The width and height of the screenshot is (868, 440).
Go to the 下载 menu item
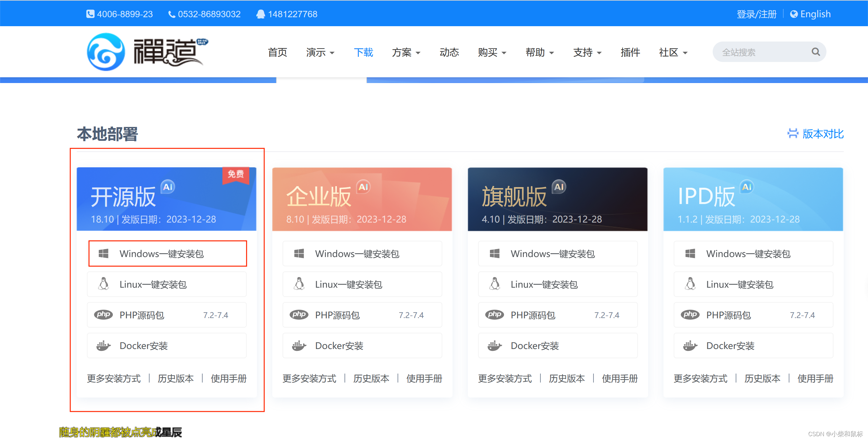[363, 52]
